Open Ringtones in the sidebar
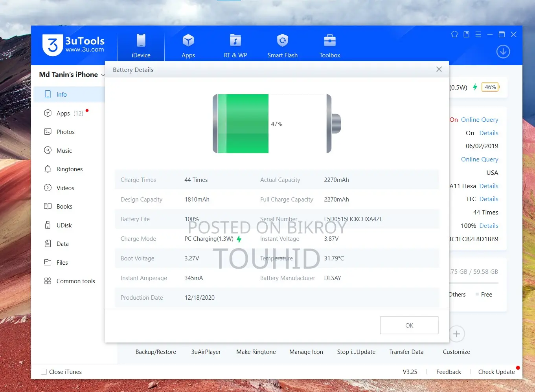The height and width of the screenshot is (392, 535). click(x=69, y=169)
